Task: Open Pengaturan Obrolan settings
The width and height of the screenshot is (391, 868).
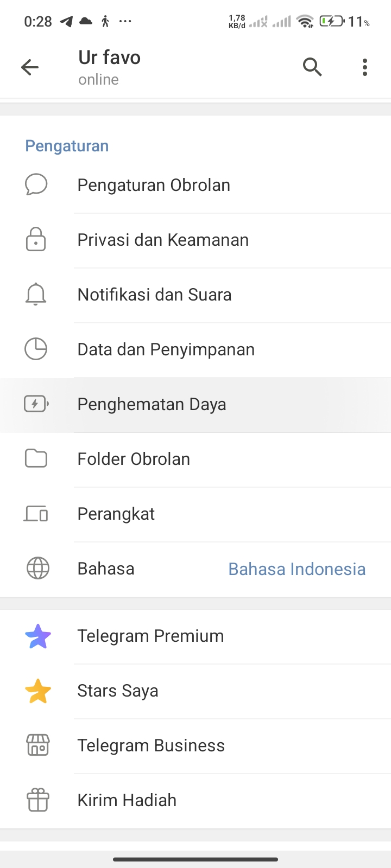Action: coord(154,185)
